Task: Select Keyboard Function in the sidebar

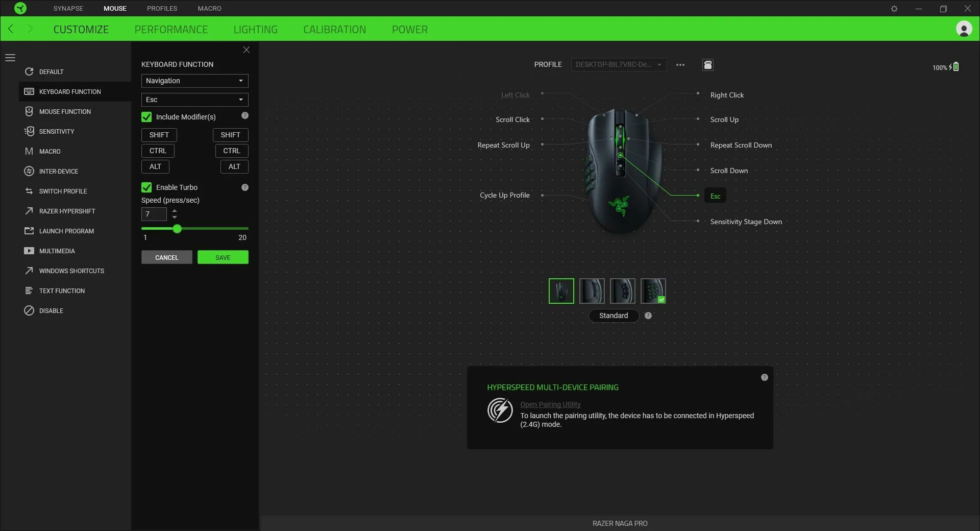Action: pyautogui.click(x=75, y=91)
